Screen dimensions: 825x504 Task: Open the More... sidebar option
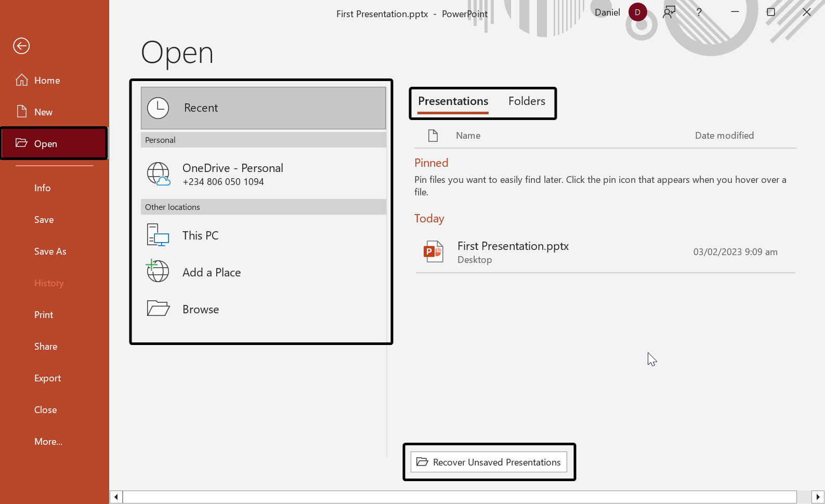coord(48,442)
